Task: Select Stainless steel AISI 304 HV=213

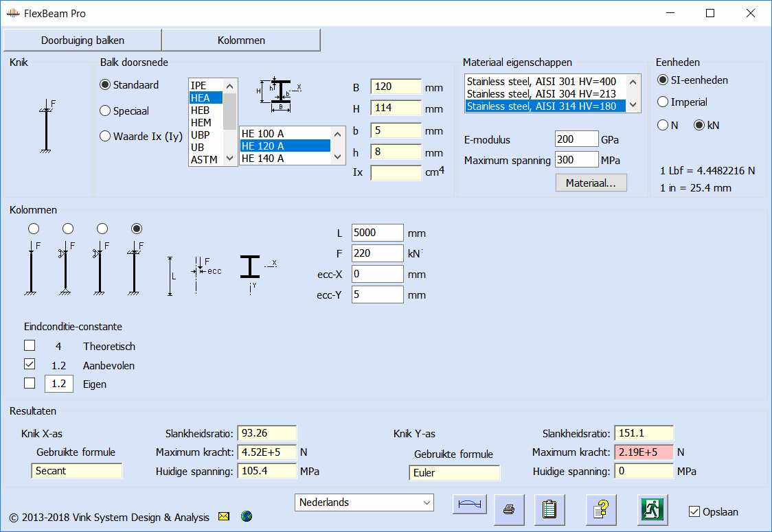Action: pyautogui.click(x=545, y=94)
